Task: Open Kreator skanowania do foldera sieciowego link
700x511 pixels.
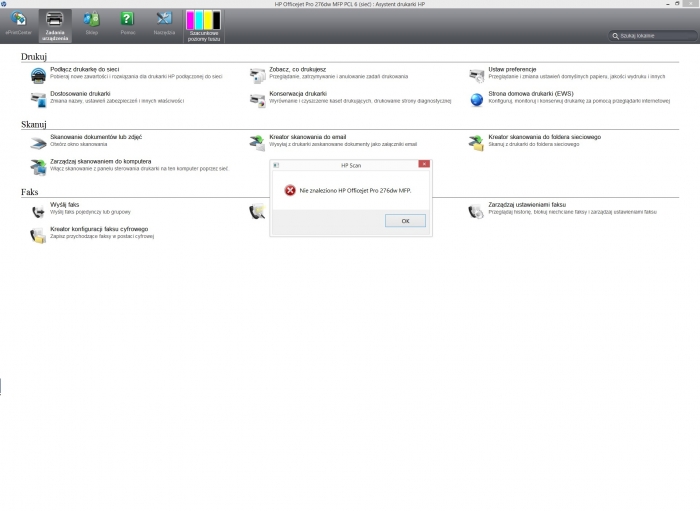Action: click(x=545, y=137)
